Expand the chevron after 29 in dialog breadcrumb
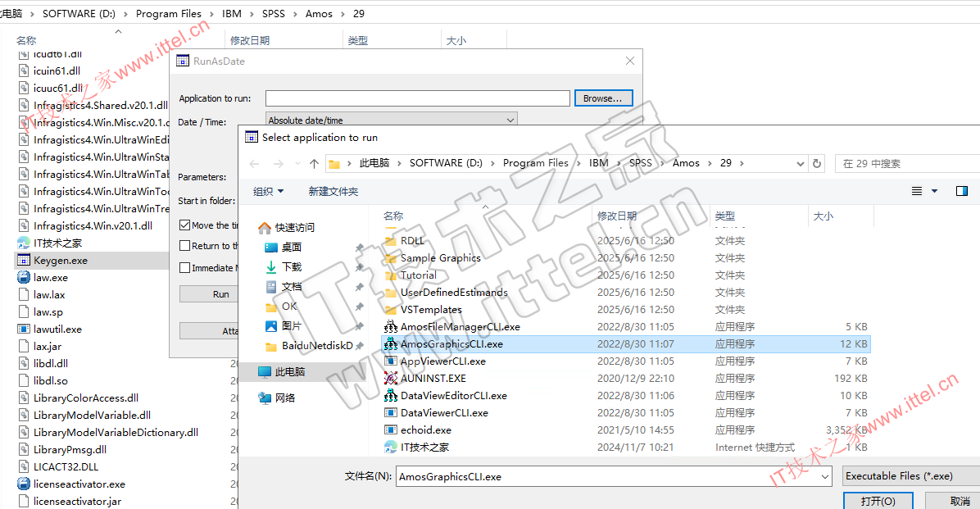This screenshot has width=980, height=509. 742,163
